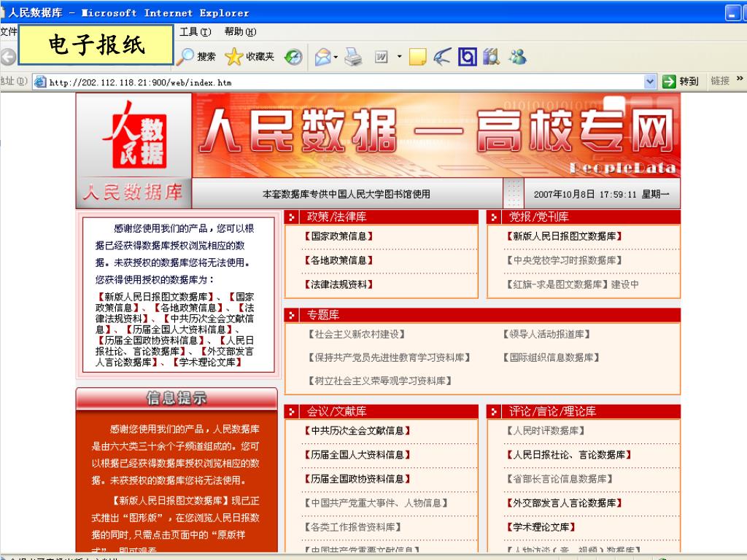Click 树立社会主义荣辱观学习资料库 link
The image size is (747, 560).
pos(380,381)
